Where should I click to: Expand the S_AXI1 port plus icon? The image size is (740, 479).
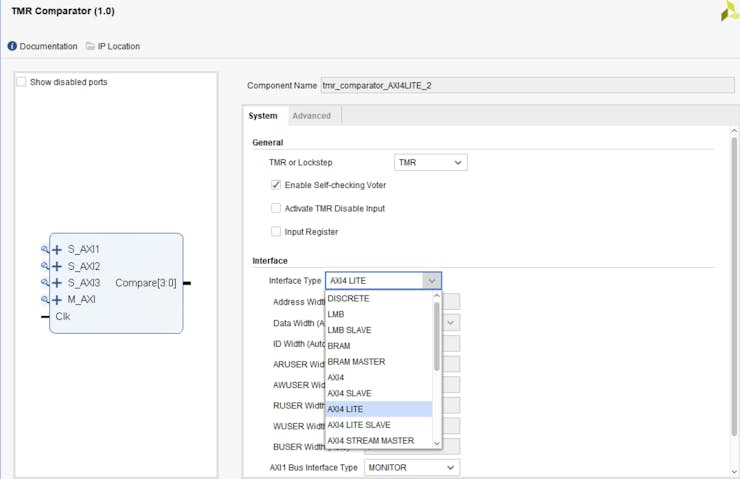pyautogui.click(x=57, y=250)
